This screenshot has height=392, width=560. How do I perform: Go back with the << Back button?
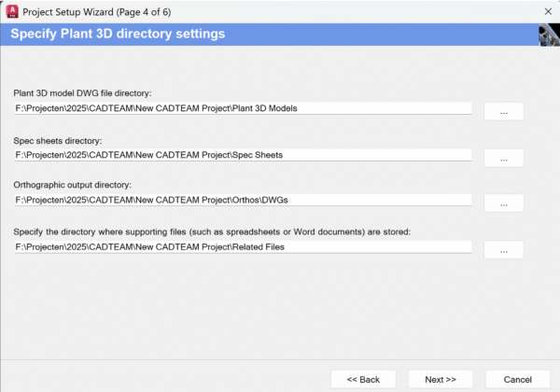point(363,379)
